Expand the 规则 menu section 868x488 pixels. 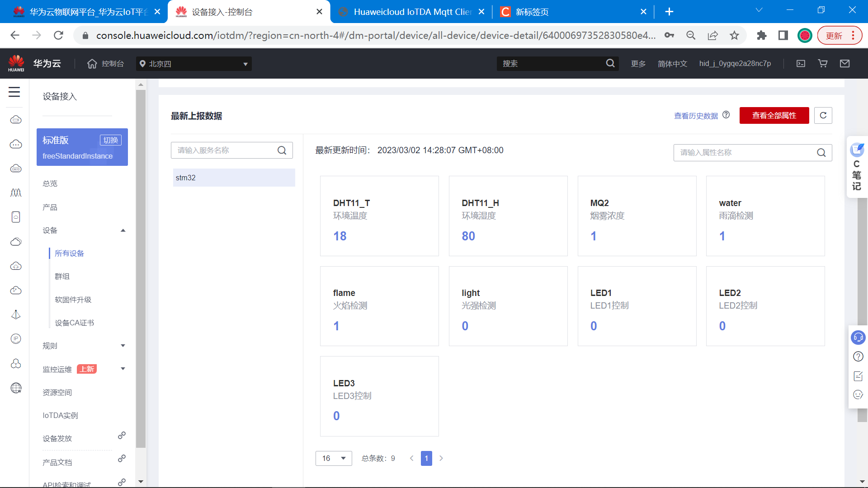coord(123,346)
